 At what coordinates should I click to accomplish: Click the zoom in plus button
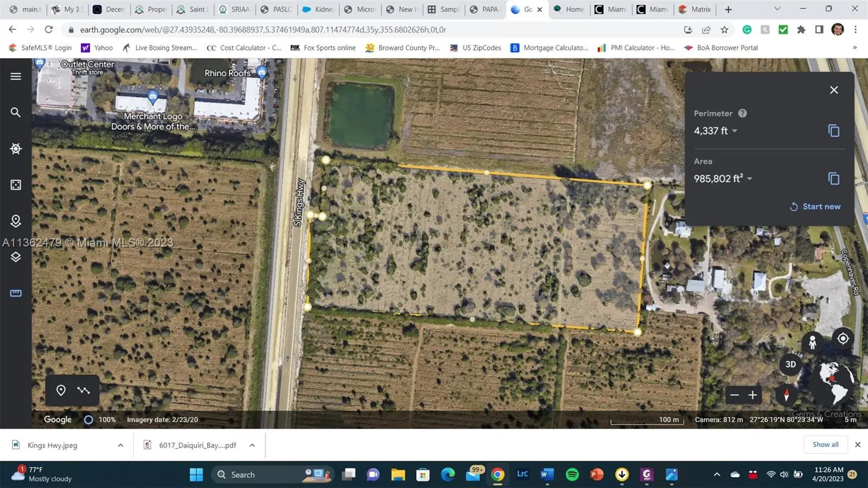click(752, 395)
